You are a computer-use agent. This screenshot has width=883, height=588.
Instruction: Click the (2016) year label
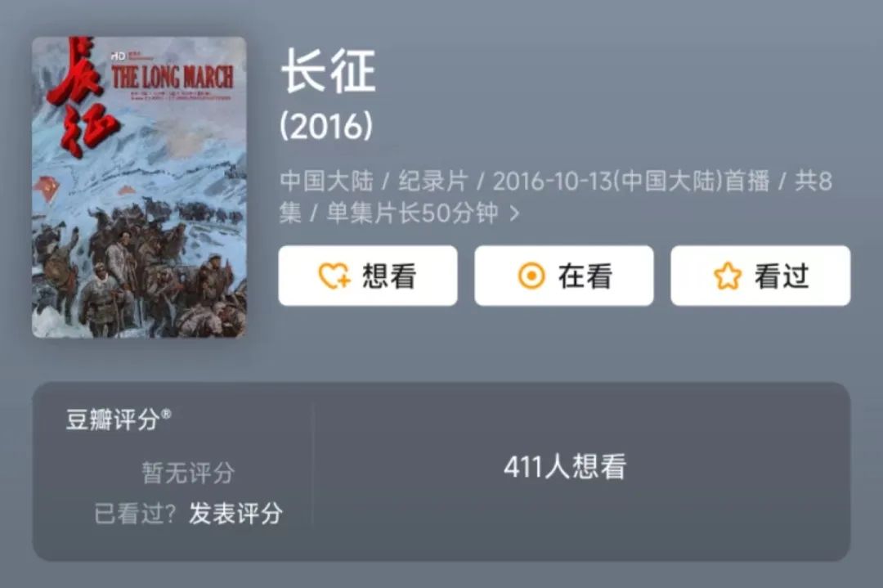(326, 126)
